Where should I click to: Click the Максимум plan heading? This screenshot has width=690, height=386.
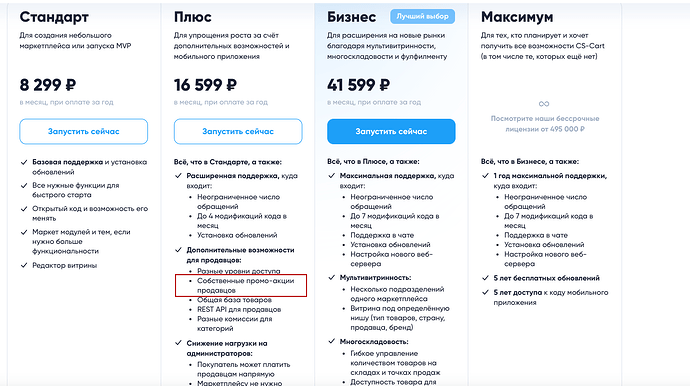(517, 17)
